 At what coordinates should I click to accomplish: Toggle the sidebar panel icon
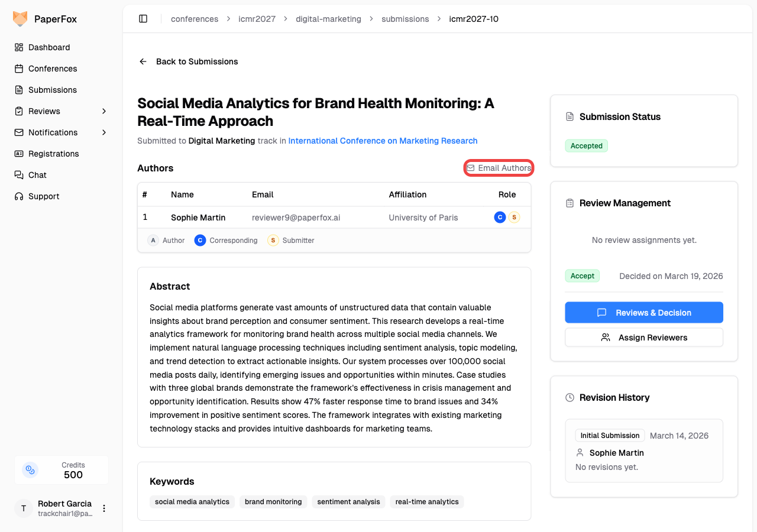click(x=143, y=19)
